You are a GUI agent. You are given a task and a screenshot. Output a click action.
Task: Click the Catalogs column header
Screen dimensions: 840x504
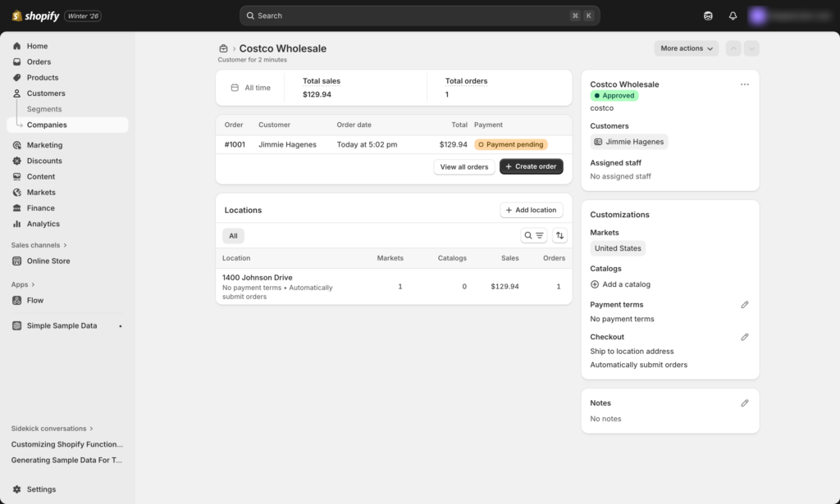(452, 258)
